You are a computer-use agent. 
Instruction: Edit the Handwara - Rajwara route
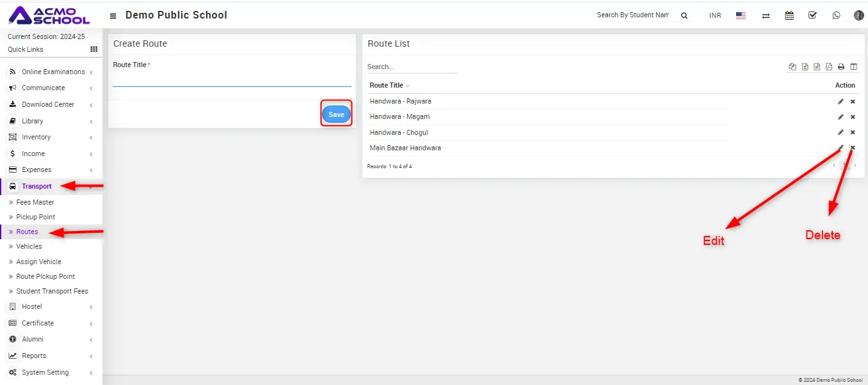(840, 101)
